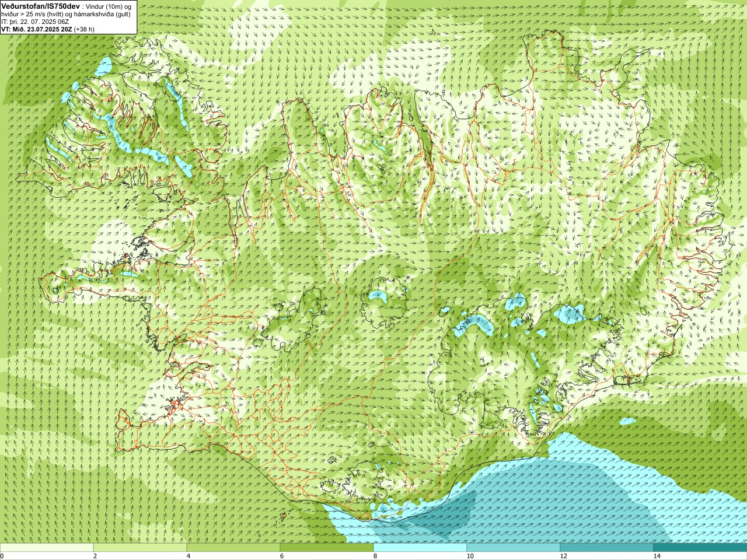Screen dimensions: 747x560
Task: Click the '8' label on the color scale
Action: (375, 556)
